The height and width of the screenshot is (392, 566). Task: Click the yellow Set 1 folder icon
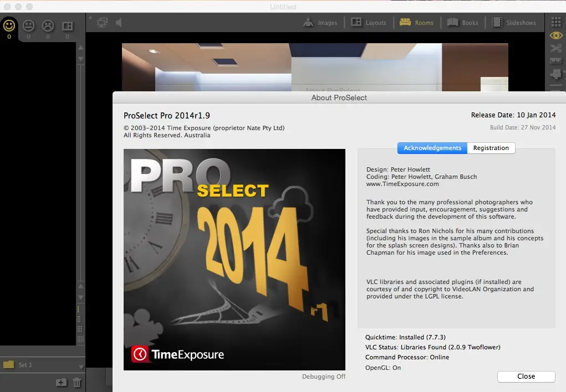coord(8,364)
